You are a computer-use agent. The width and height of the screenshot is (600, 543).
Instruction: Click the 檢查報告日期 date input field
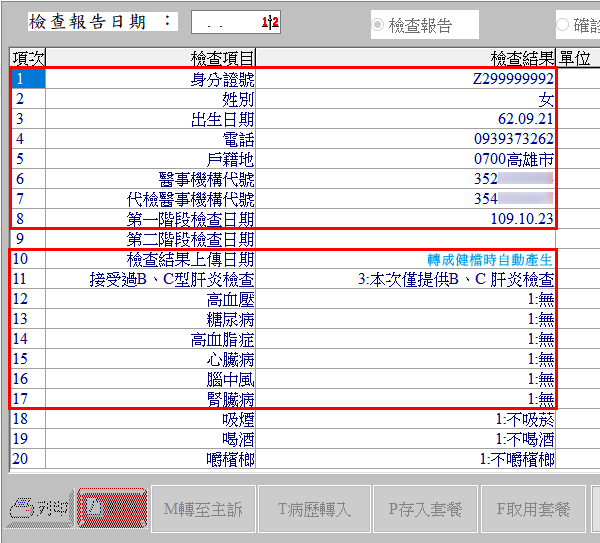click(235, 22)
